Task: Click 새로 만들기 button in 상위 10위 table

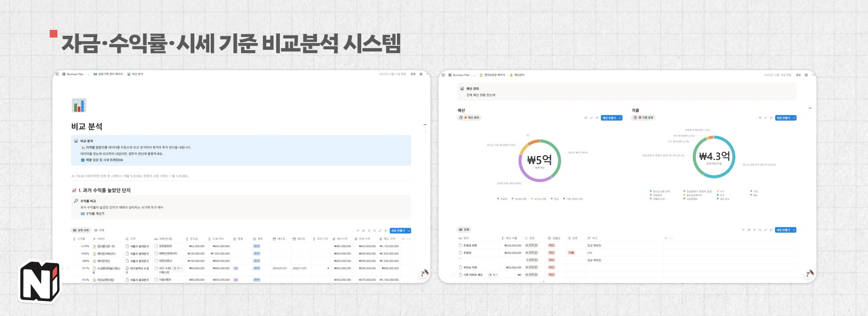Action: tap(398, 230)
